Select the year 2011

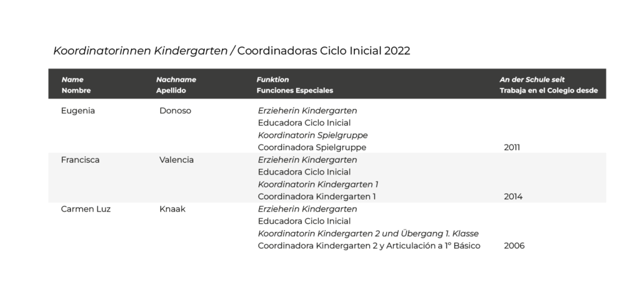pyautogui.click(x=513, y=148)
